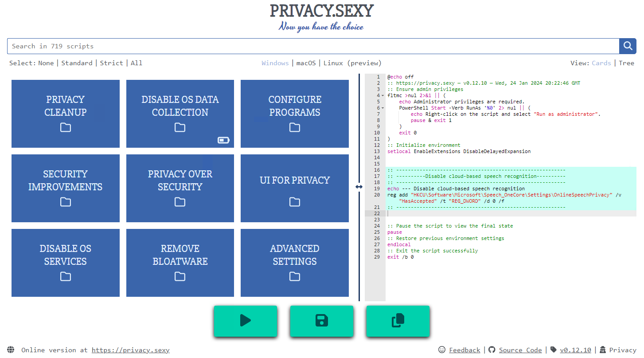Open the v0.12.10 version link

point(575,350)
